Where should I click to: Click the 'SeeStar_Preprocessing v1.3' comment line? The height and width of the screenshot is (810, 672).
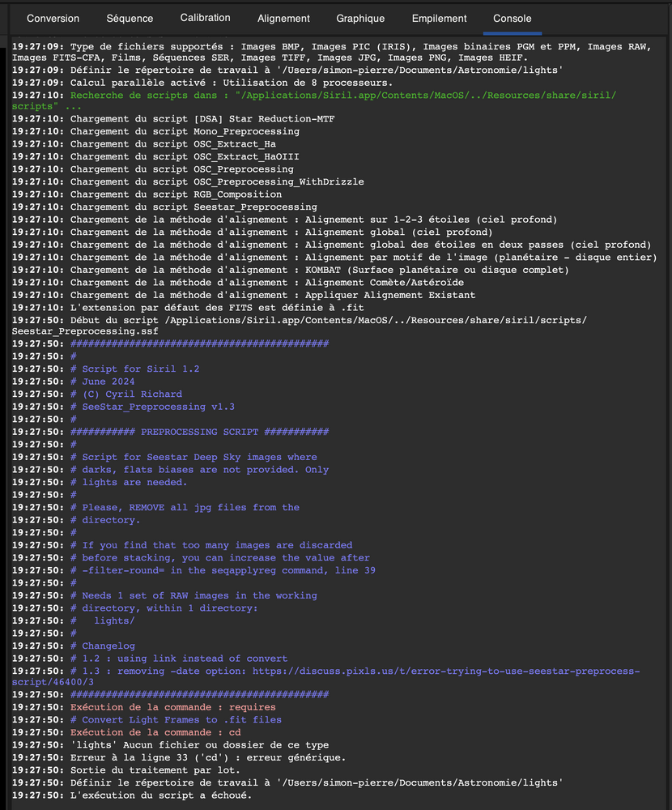(x=158, y=407)
